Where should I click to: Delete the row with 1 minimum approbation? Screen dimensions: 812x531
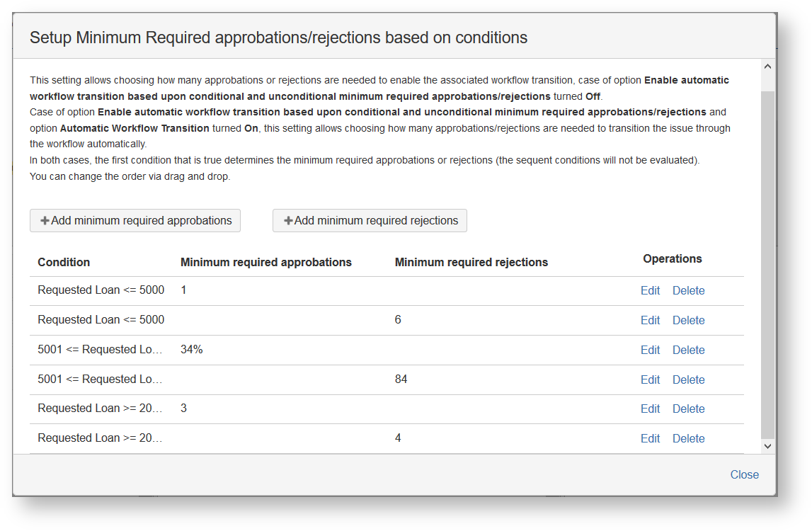click(x=688, y=291)
